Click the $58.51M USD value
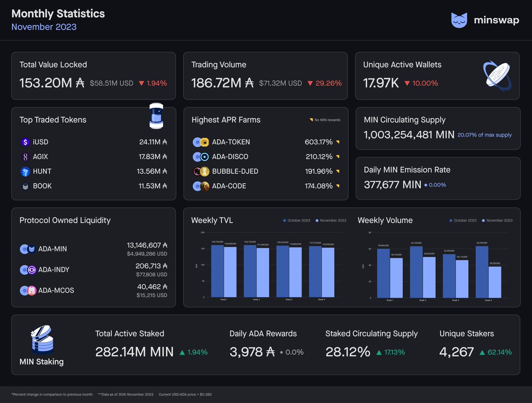Viewport: 532px width, 403px height. 111,83
